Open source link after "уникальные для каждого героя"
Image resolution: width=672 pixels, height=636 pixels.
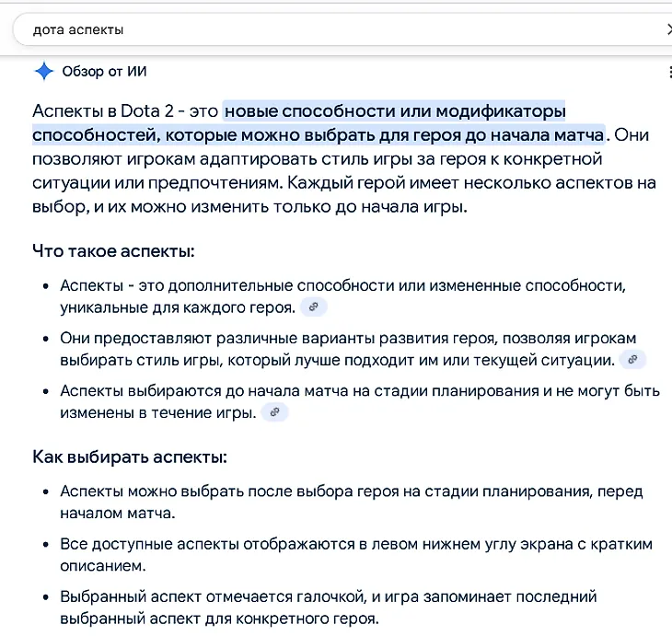coord(313,306)
